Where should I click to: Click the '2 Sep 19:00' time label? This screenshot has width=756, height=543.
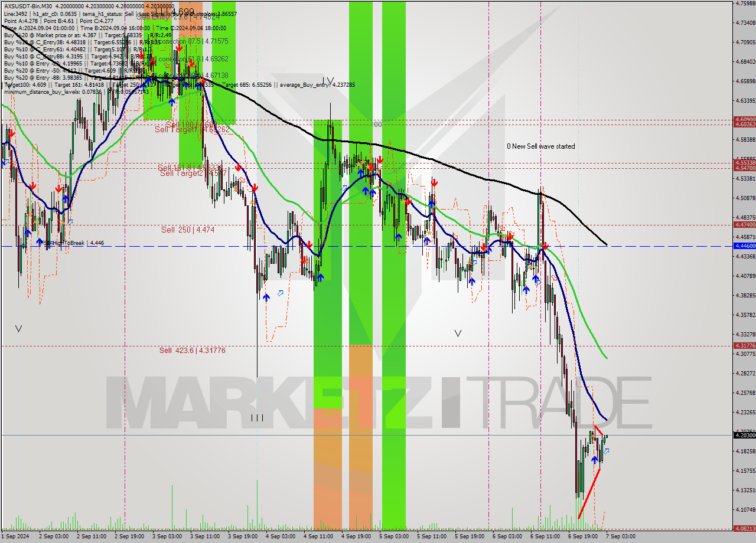[x=129, y=537]
